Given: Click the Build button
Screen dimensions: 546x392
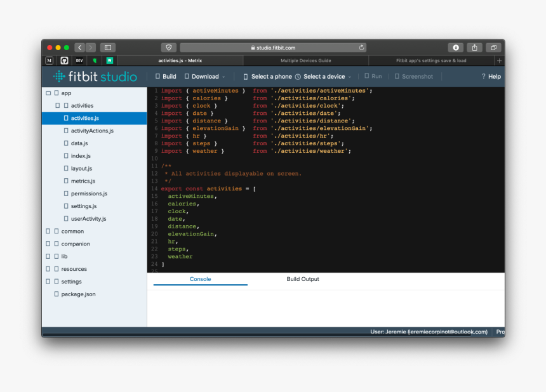Looking at the screenshot, I should point(166,77).
